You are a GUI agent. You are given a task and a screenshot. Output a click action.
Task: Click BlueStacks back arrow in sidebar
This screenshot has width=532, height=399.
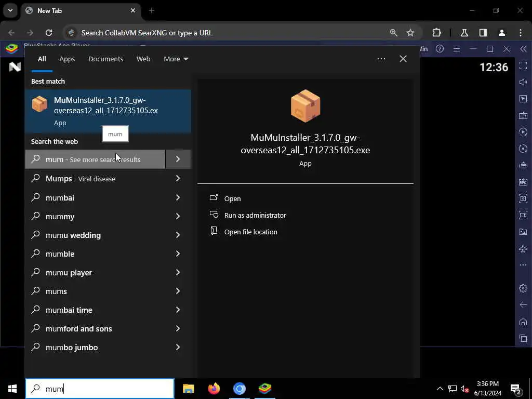click(x=523, y=304)
